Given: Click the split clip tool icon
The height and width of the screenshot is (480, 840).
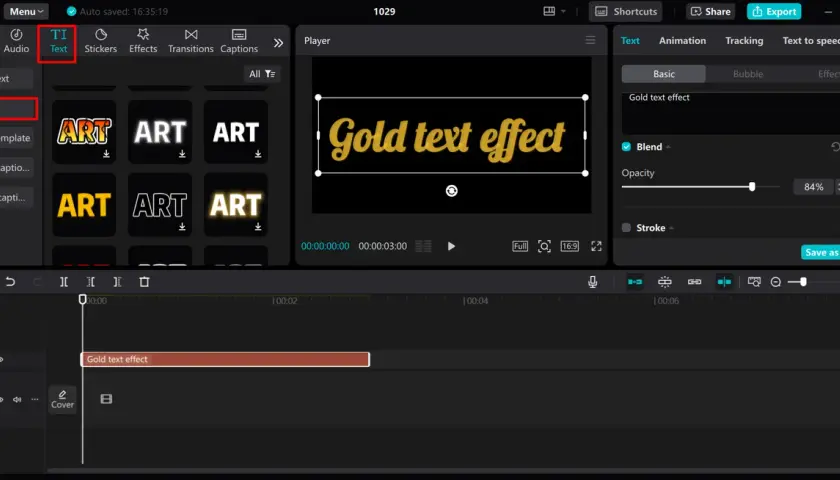Looking at the screenshot, I should point(64,282).
